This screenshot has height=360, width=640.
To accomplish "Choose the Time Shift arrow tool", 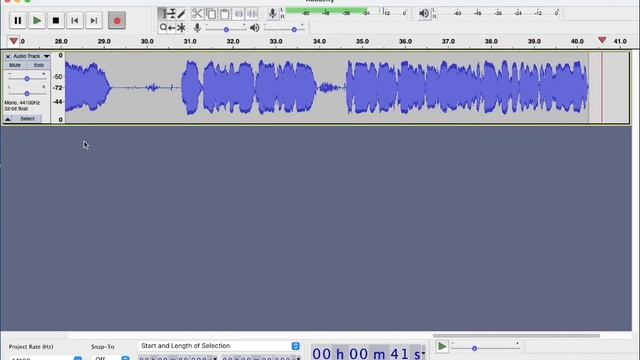I will click(172, 27).
